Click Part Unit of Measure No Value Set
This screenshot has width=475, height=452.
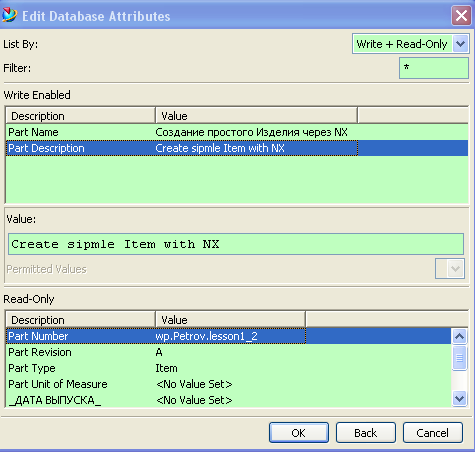(194, 384)
